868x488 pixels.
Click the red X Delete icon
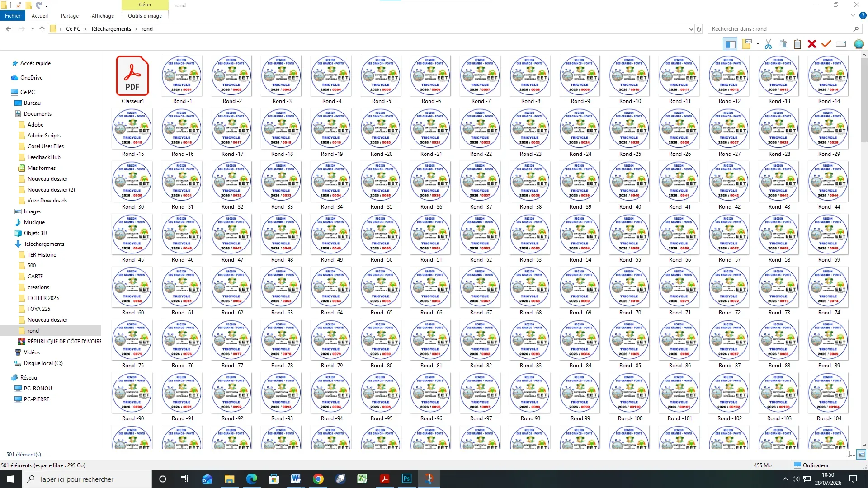coord(812,44)
